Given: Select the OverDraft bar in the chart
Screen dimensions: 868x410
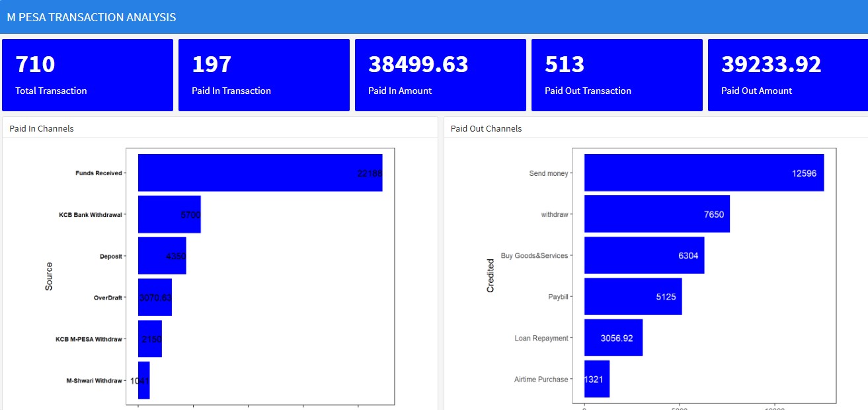Looking at the screenshot, I should click(155, 297).
